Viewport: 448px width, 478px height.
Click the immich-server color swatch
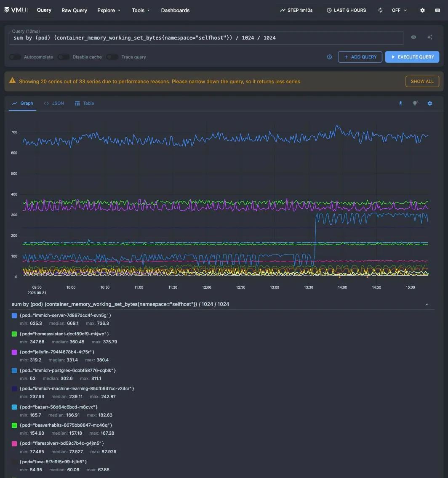pyautogui.click(x=14, y=316)
